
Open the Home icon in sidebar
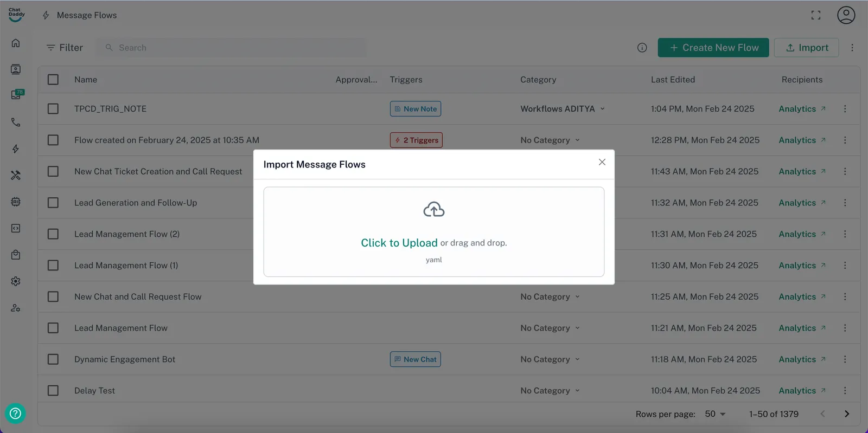(x=16, y=43)
